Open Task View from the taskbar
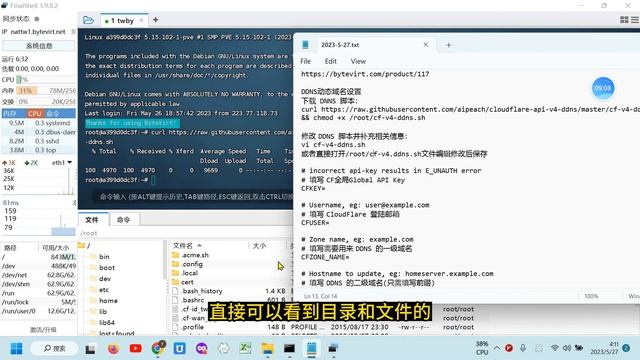This screenshot has width=640, height=360. point(90,349)
